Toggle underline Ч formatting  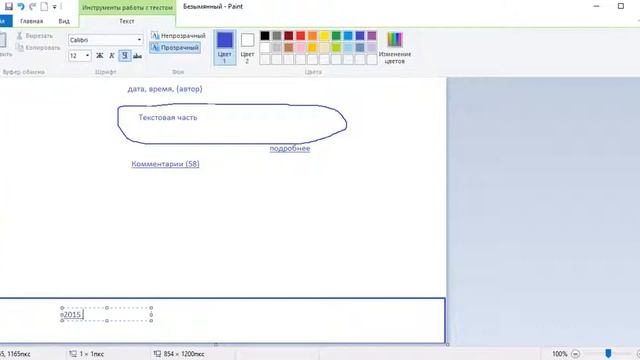[x=124, y=56]
